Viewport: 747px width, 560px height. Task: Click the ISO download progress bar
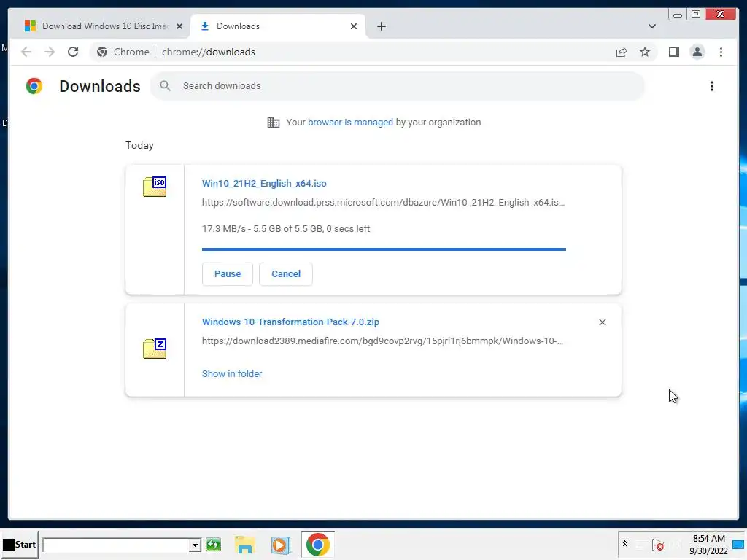384,249
